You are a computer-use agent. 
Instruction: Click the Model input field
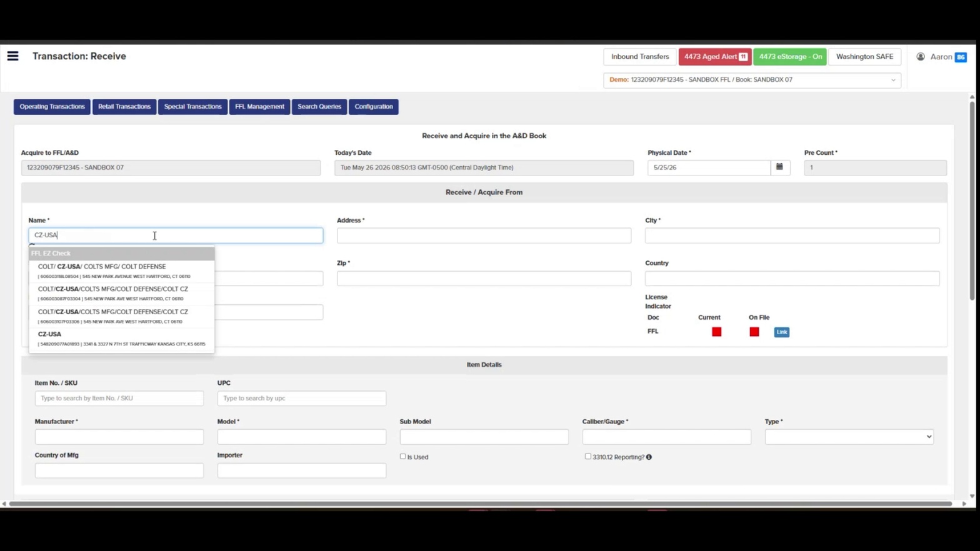click(302, 437)
